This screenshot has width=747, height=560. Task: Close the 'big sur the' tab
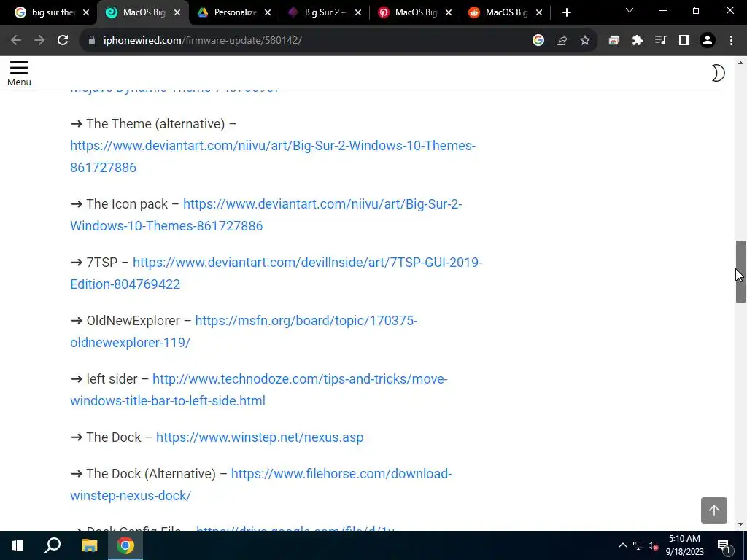tap(86, 12)
